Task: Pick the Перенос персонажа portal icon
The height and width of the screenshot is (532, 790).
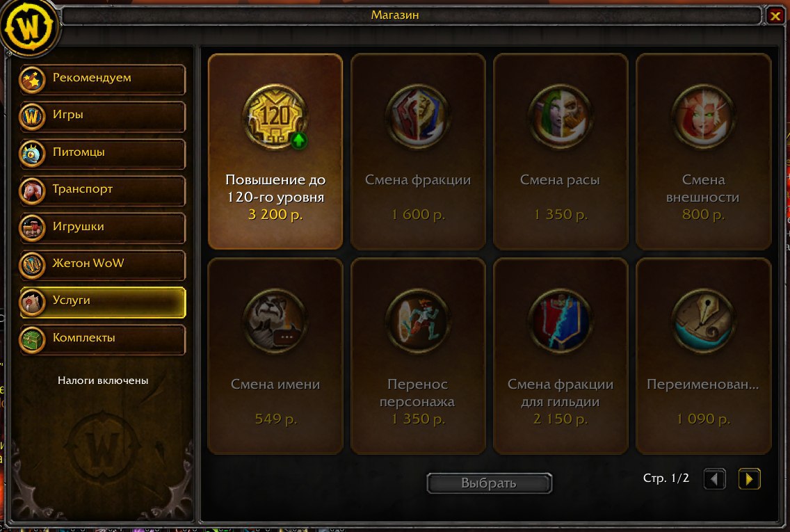Action: 418,321
